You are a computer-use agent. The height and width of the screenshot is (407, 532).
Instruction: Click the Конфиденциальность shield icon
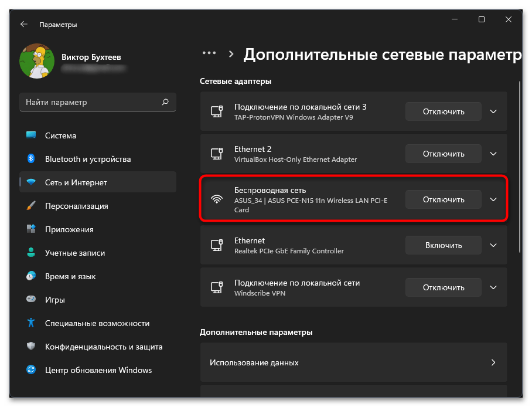click(x=31, y=346)
